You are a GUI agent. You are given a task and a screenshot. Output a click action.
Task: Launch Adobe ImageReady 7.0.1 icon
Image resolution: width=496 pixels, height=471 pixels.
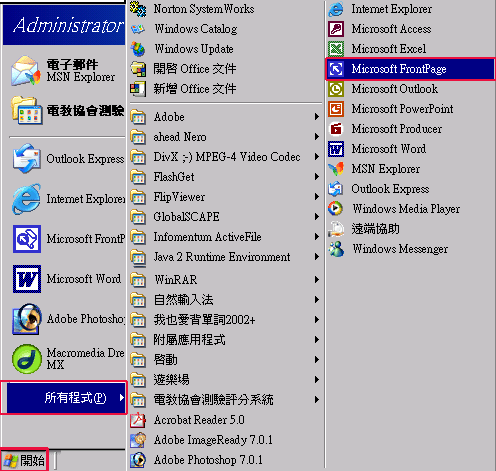(x=138, y=440)
